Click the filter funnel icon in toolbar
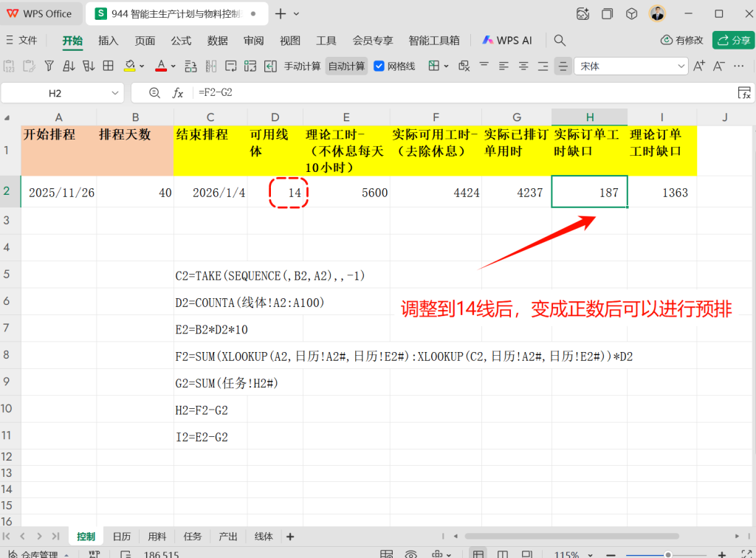Viewport: 756px width, 558px height. click(49, 66)
